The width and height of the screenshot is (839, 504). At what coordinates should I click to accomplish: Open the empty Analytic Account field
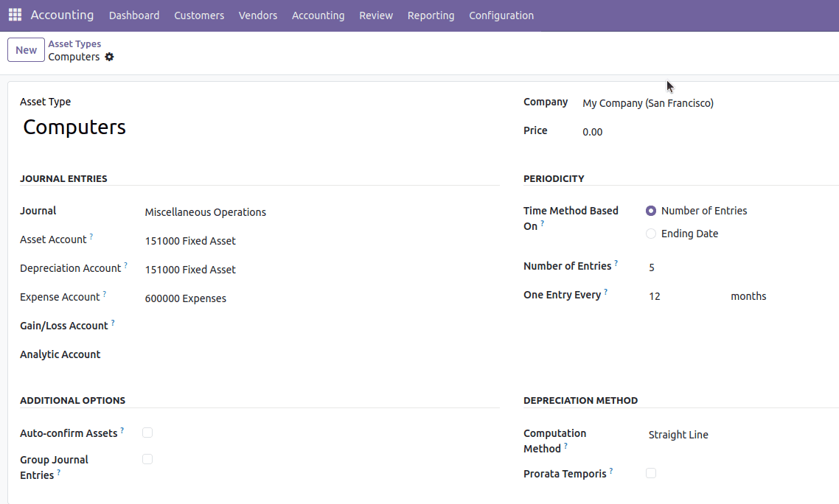321,357
